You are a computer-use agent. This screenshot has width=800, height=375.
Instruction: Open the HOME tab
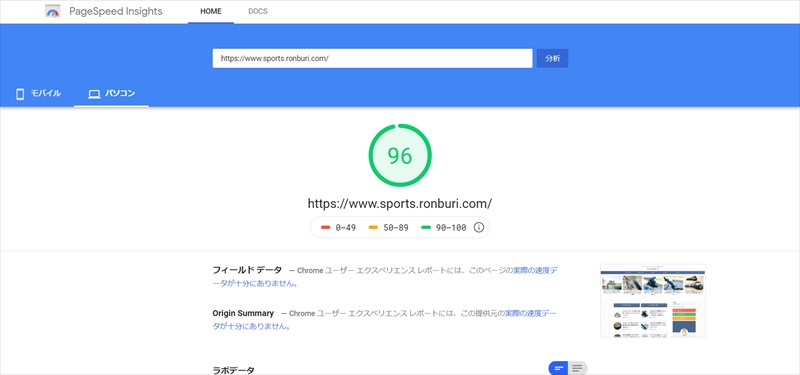point(211,11)
